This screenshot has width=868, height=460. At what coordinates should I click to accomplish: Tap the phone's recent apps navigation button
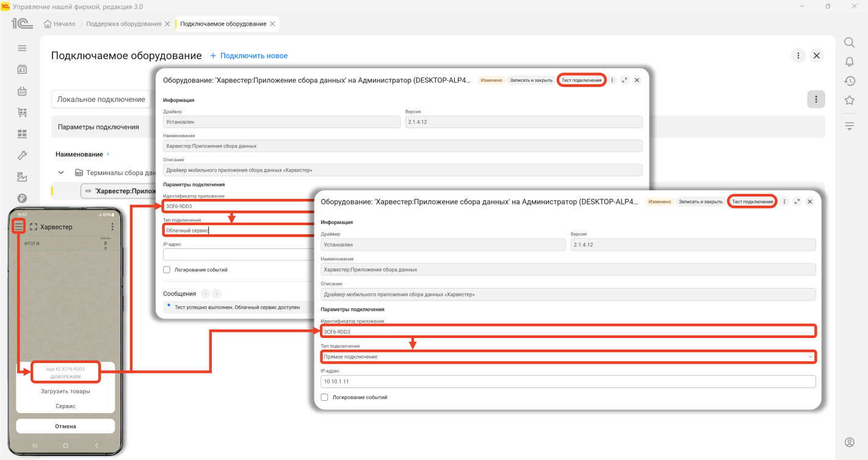point(35,446)
